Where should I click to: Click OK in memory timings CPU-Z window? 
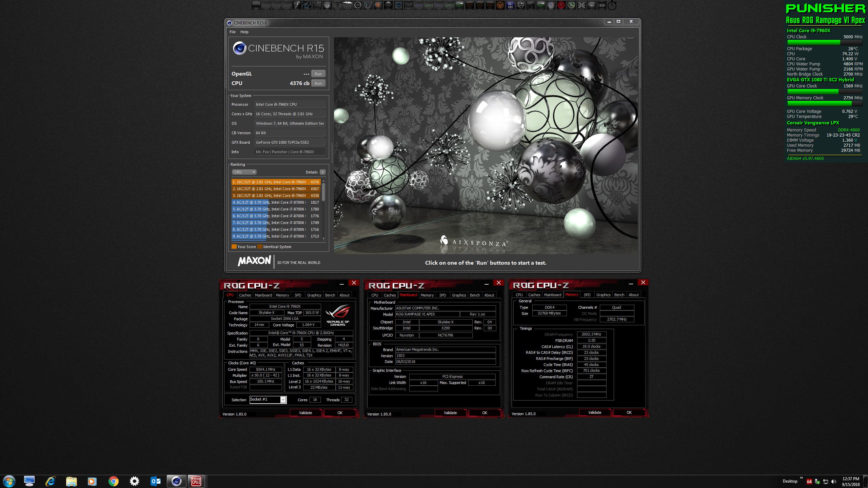tap(629, 412)
